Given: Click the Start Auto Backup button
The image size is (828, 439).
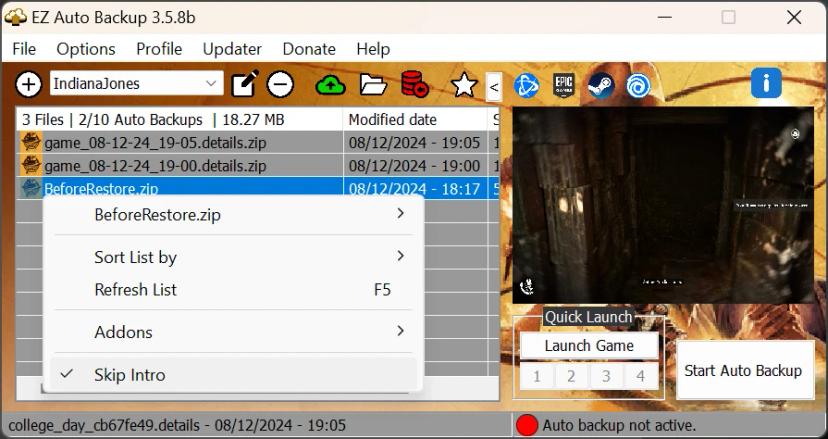Looking at the screenshot, I should click(744, 370).
